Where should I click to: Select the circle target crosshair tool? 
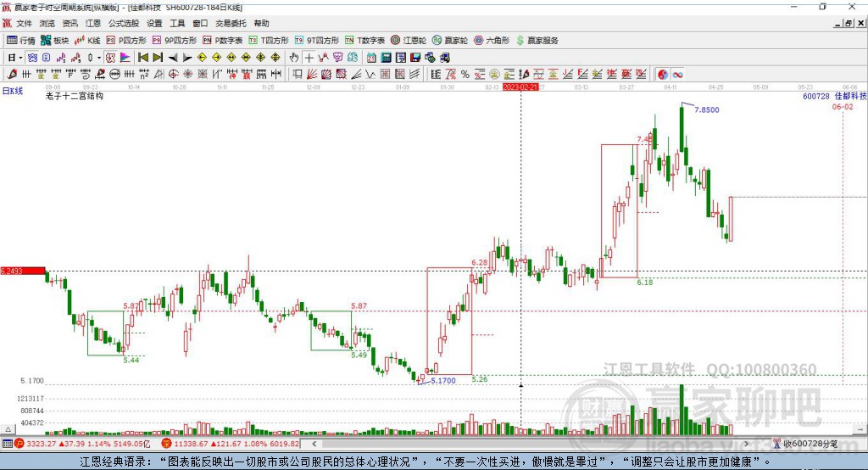click(173, 75)
